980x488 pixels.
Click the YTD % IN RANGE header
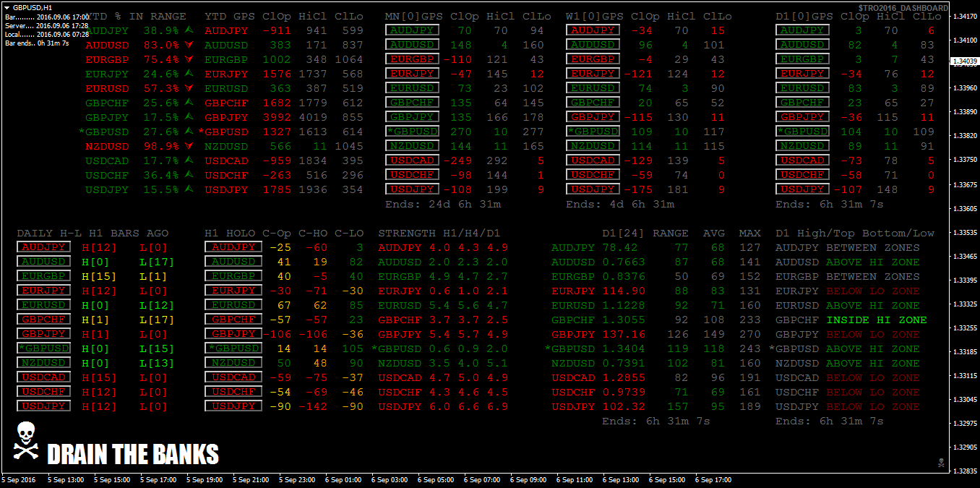(137, 16)
